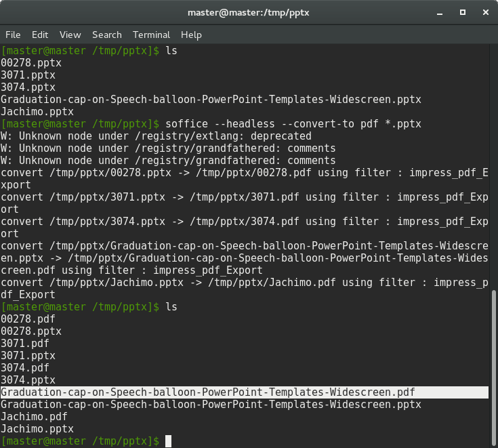Open the Help menu
The height and width of the screenshot is (448, 498).
(191, 35)
